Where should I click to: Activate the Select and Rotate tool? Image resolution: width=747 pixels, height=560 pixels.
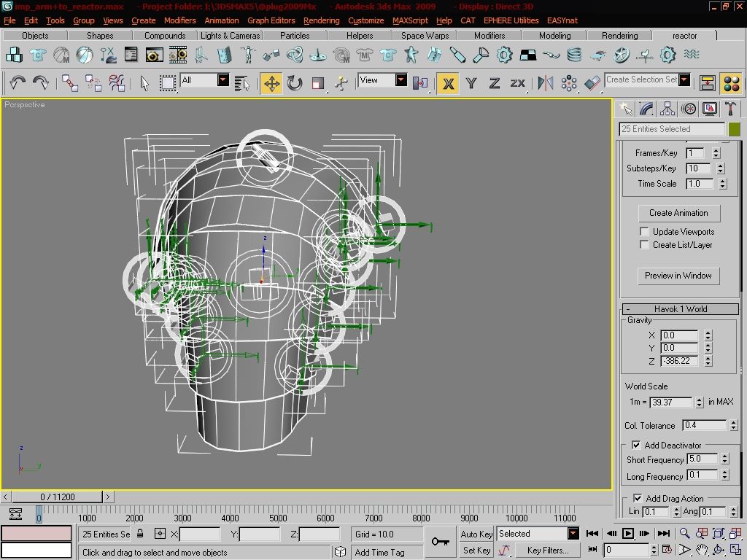click(295, 83)
